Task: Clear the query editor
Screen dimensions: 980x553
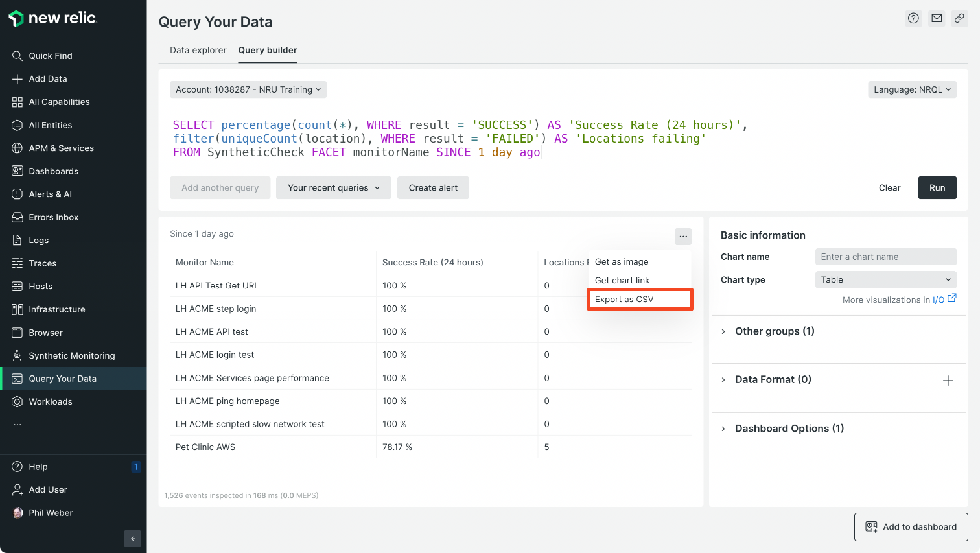Action: pyautogui.click(x=889, y=188)
